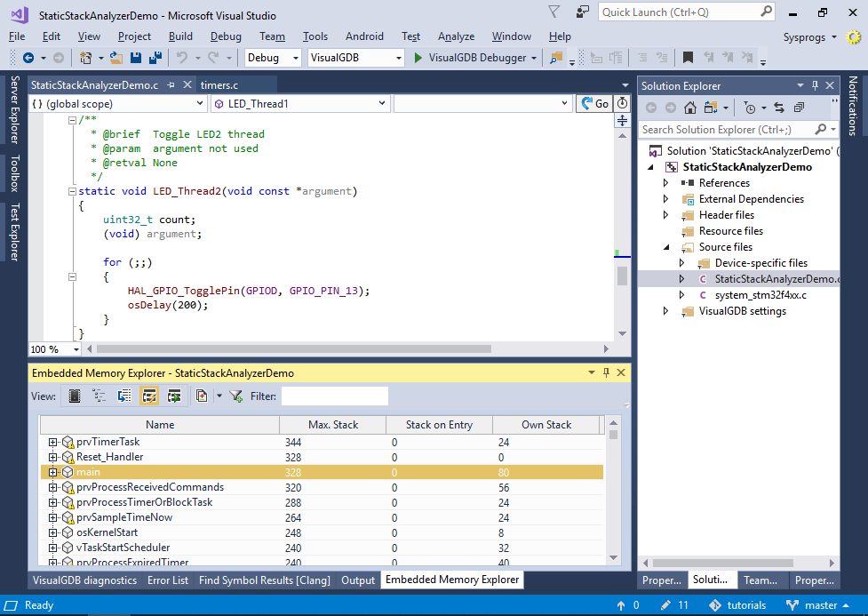Screen dimensions: 868x616
Task: Expand the Reset_Handler row
Action: tap(52, 457)
